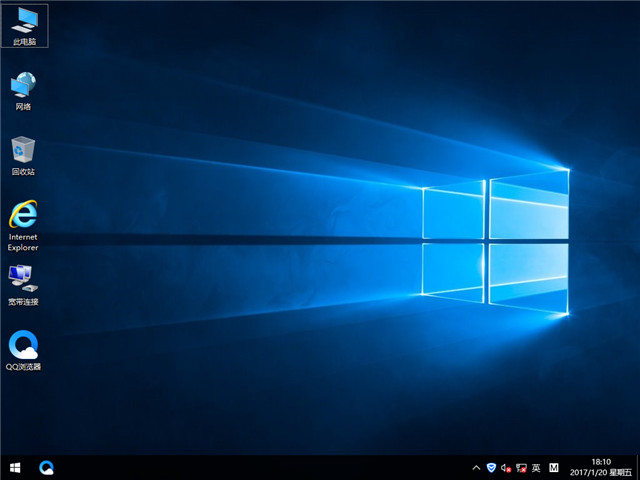Click the muted volume tray icon

506,468
